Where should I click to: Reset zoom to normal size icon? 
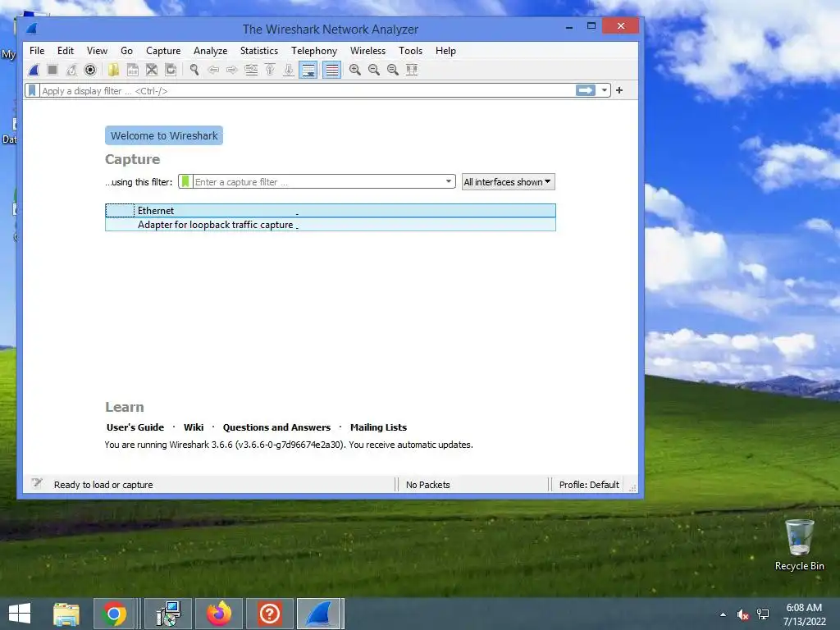coord(393,70)
